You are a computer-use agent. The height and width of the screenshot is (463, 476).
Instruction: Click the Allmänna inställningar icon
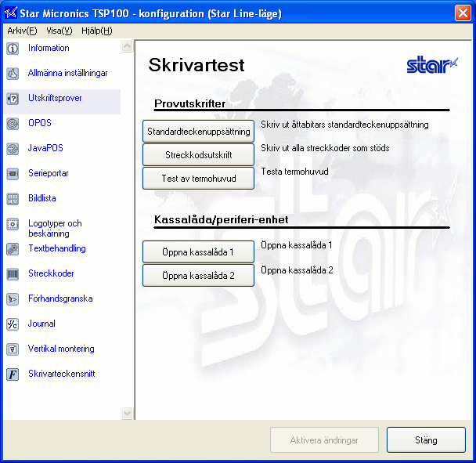click(x=13, y=74)
